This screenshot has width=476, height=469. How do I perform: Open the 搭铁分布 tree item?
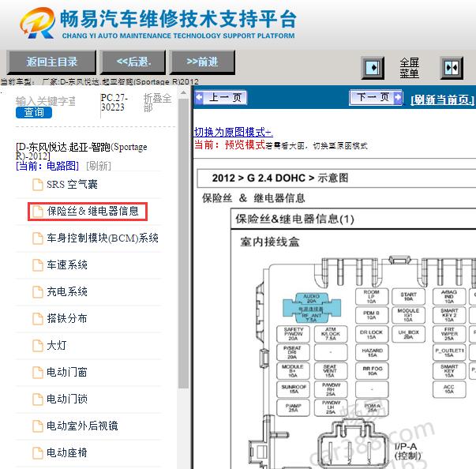67,318
